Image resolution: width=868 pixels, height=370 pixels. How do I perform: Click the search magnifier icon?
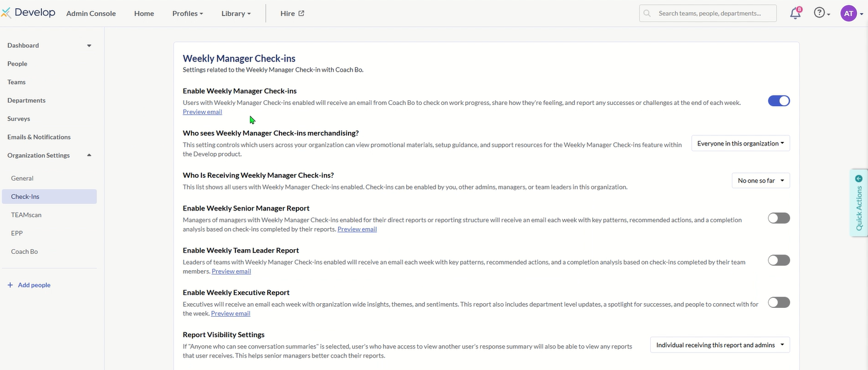pos(647,13)
